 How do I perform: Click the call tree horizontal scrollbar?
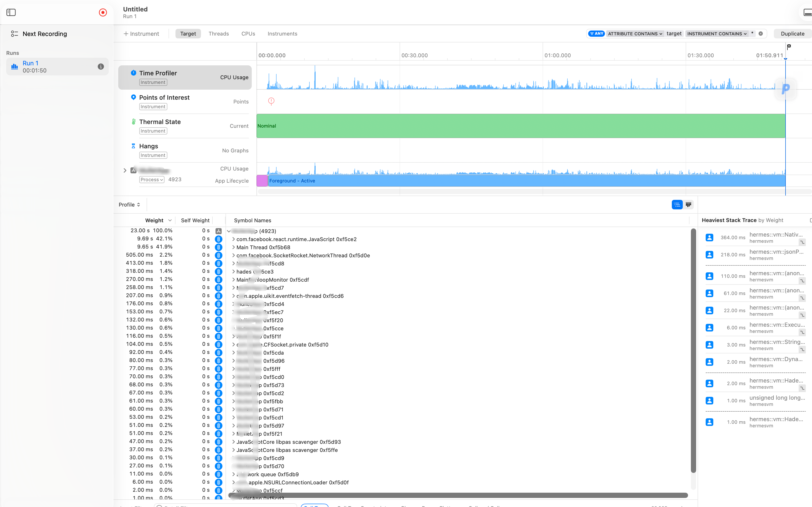point(458,495)
